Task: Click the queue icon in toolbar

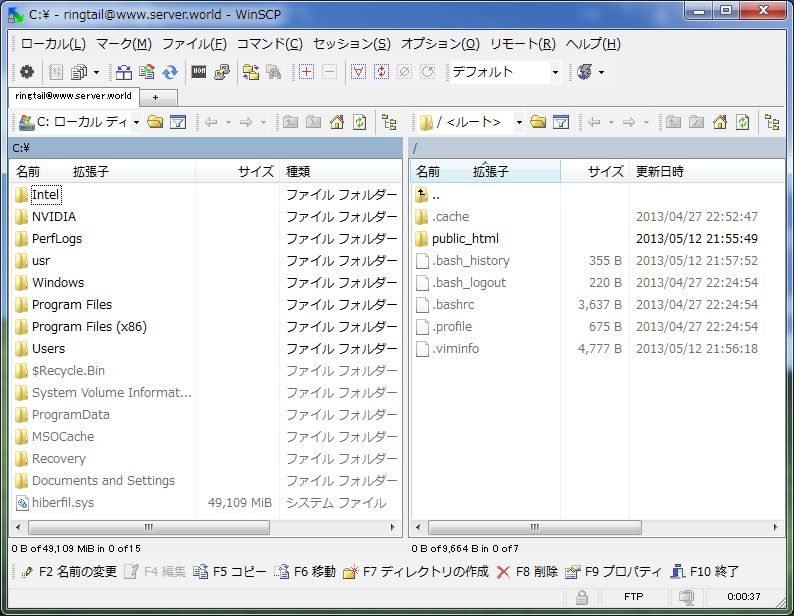Action: [78, 72]
